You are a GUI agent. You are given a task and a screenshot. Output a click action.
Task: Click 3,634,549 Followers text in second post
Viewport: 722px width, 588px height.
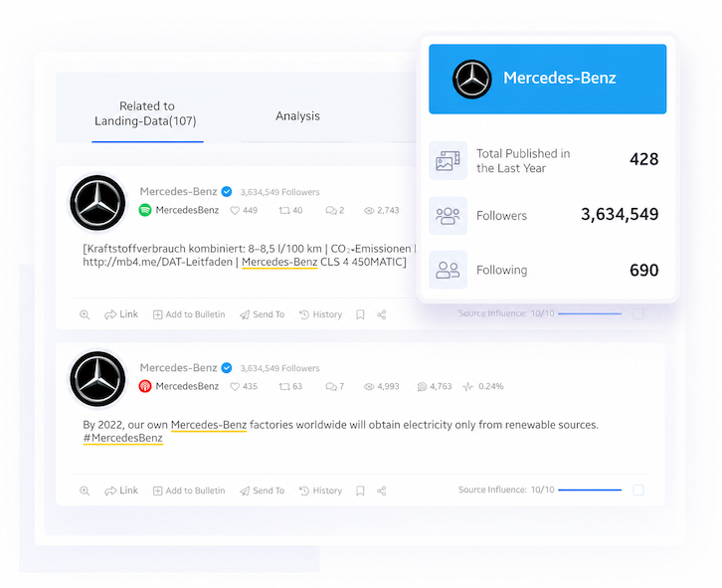[x=279, y=368]
